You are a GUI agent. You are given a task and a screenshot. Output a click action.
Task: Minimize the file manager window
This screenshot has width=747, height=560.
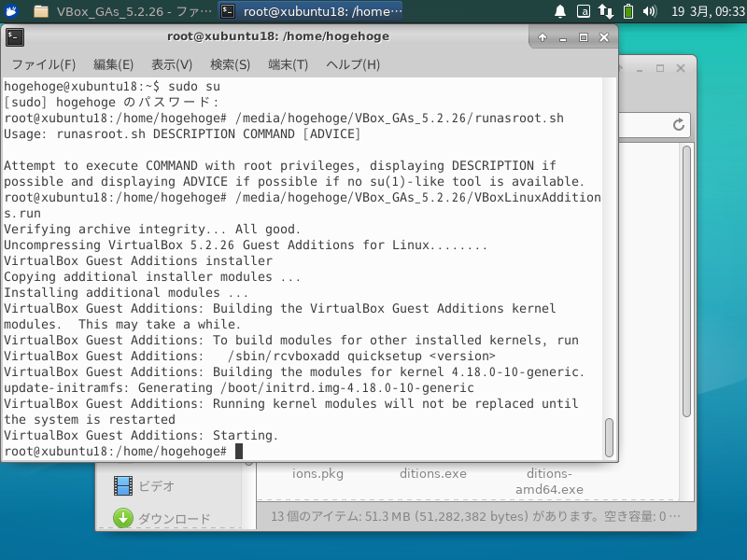[x=640, y=69]
